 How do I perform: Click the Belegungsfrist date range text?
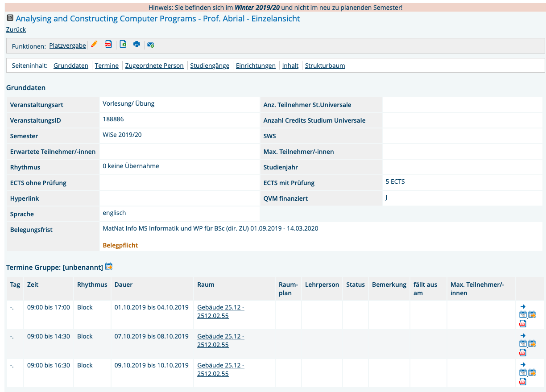point(211,228)
